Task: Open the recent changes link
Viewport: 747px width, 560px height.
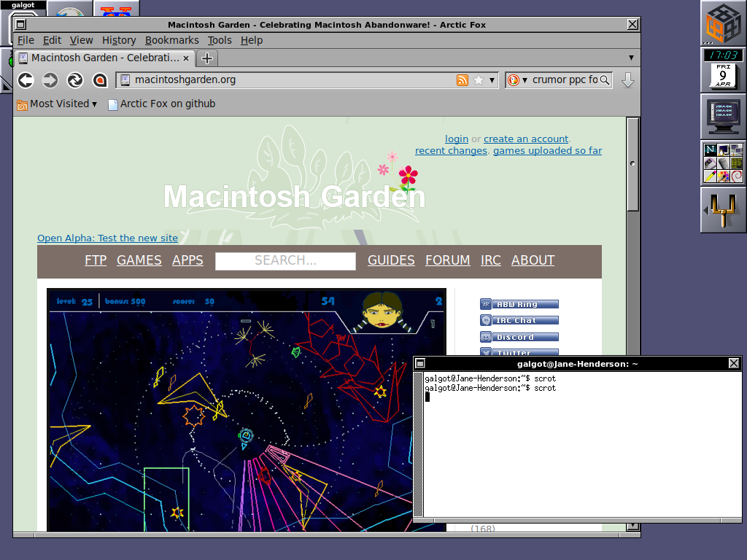Action: click(x=451, y=151)
